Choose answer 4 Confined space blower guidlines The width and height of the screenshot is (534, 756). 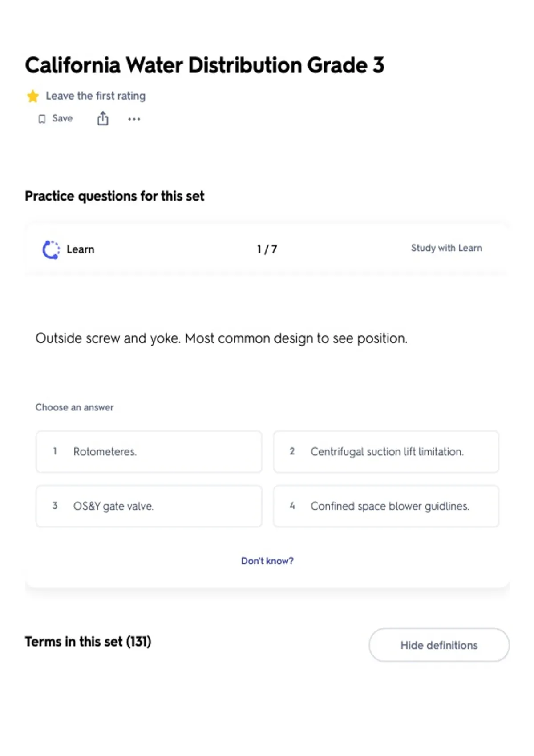(386, 506)
